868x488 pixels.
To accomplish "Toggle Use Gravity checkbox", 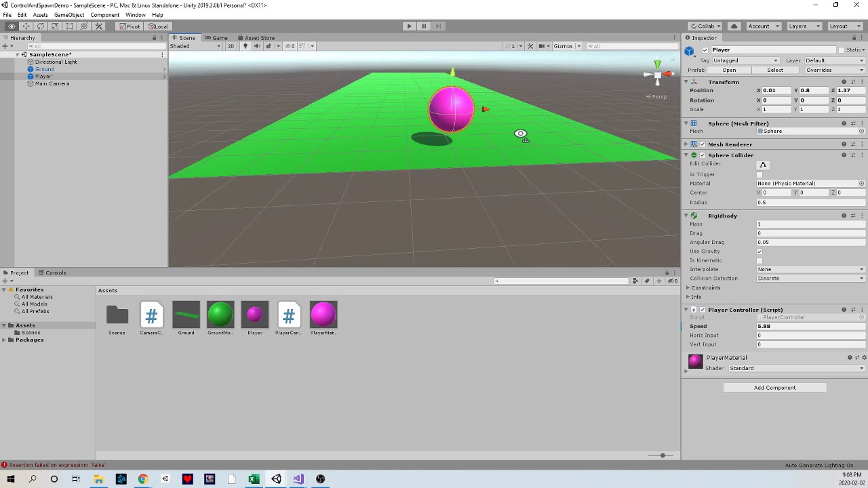I will 759,251.
